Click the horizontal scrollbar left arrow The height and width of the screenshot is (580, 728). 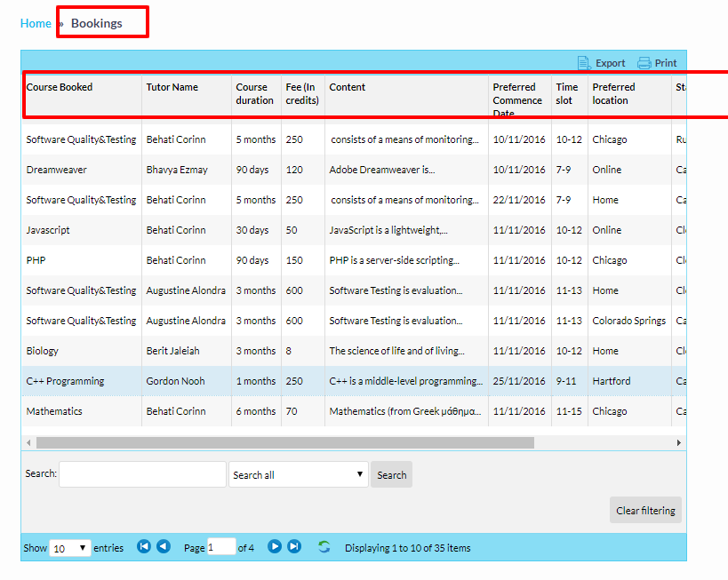point(28,442)
